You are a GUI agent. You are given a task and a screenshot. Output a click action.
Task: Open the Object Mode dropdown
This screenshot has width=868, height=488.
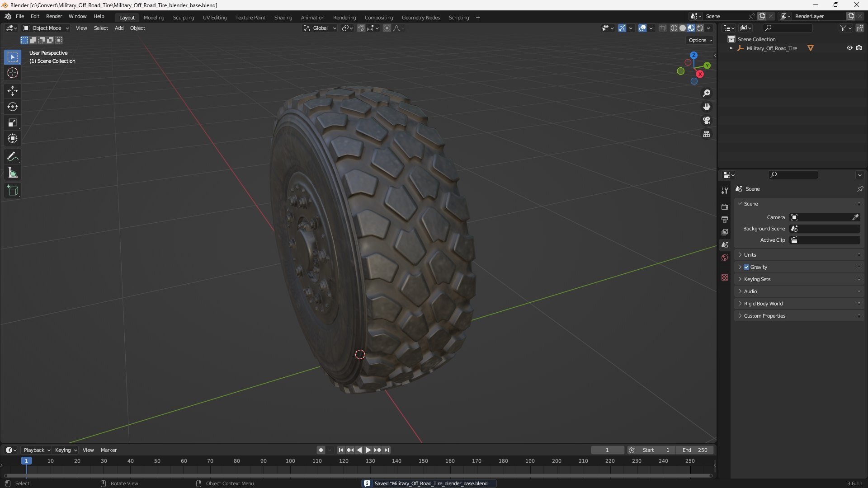pyautogui.click(x=46, y=28)
